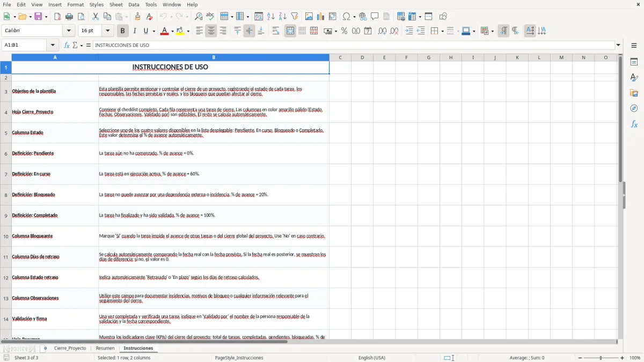Image resolution: width=644 pixels, height=362 pixels.
Task: Insert an image
Action: point(309,17)
